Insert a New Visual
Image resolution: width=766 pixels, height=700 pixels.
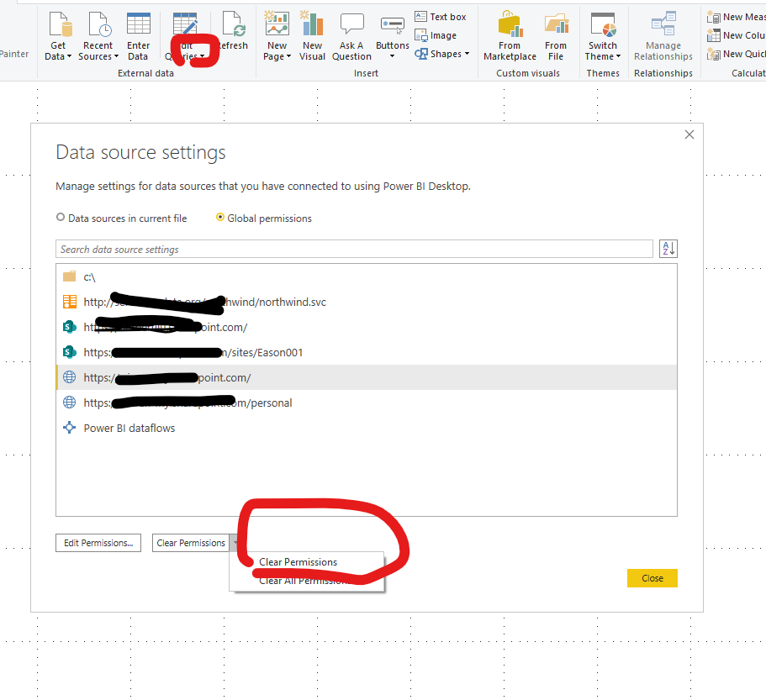click(312, 37)
